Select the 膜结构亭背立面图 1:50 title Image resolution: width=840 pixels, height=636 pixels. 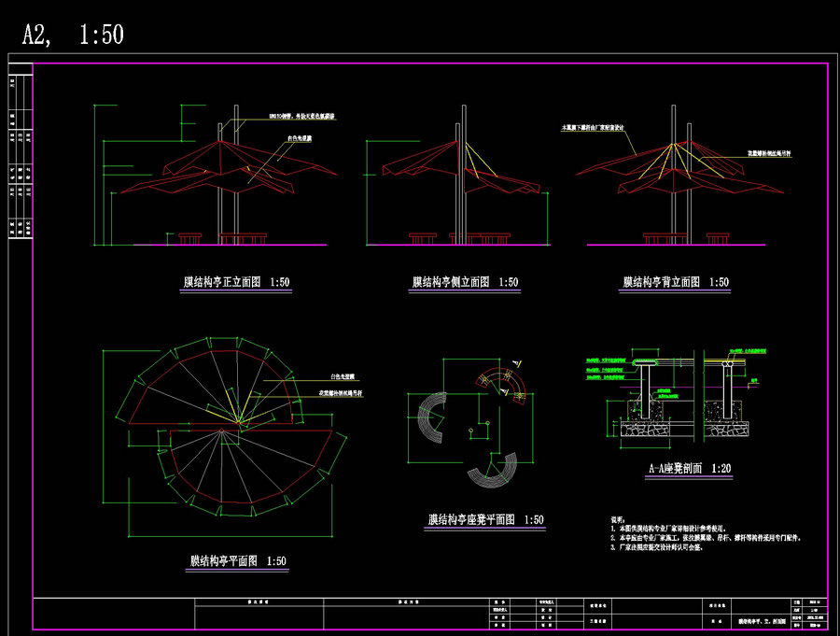[676, 282]
